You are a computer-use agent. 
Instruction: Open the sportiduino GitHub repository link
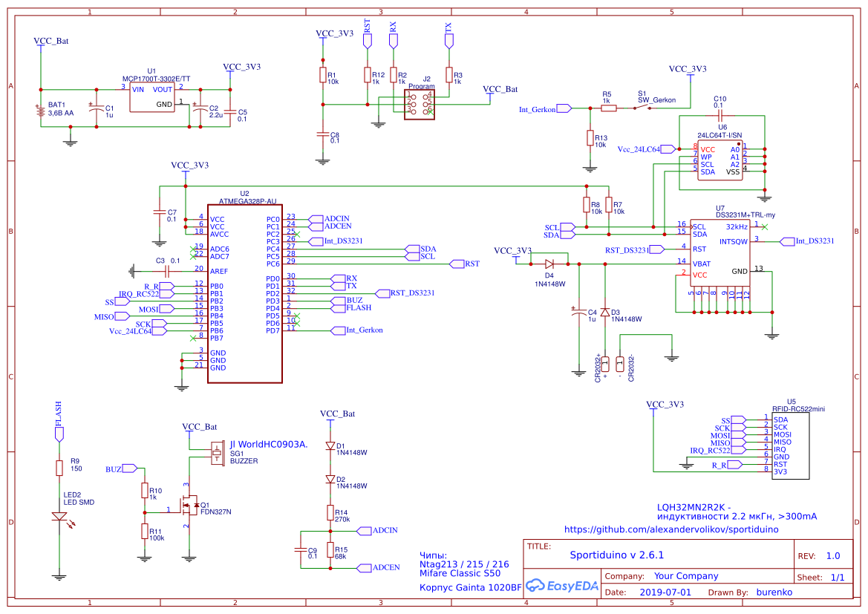coord(672,529)
